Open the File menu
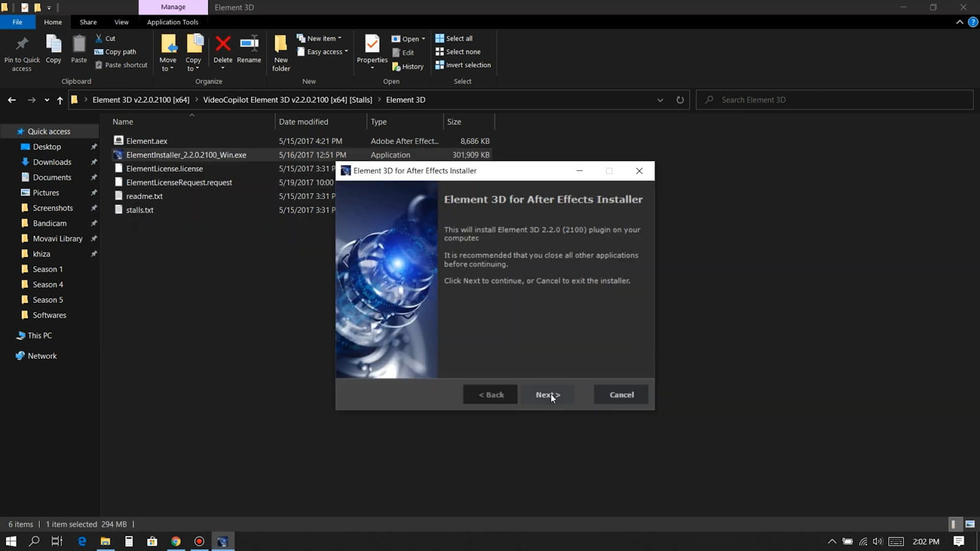Screen dimensions: 980x551 (x=17, y=22)
